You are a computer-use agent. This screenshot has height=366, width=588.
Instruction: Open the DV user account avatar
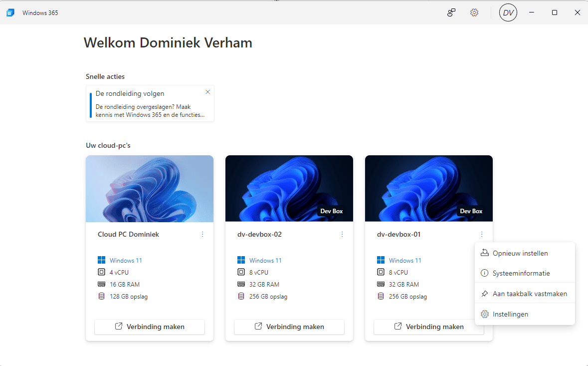[508, 12]
